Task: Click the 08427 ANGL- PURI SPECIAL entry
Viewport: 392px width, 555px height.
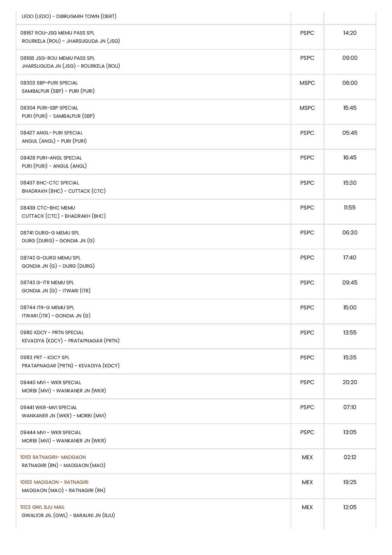Action: click(x=52, y=133)
